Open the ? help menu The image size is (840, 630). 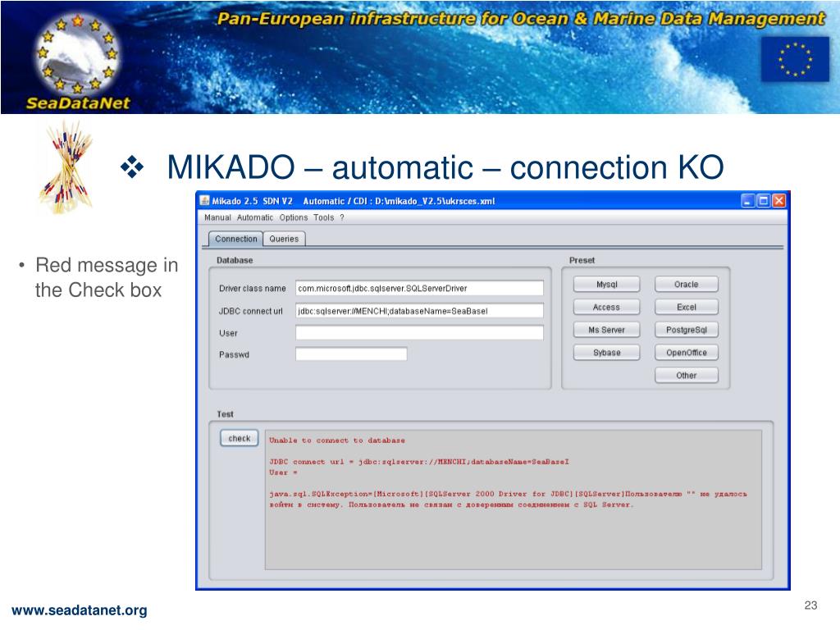pyautogui.click(x=342, y=217)
